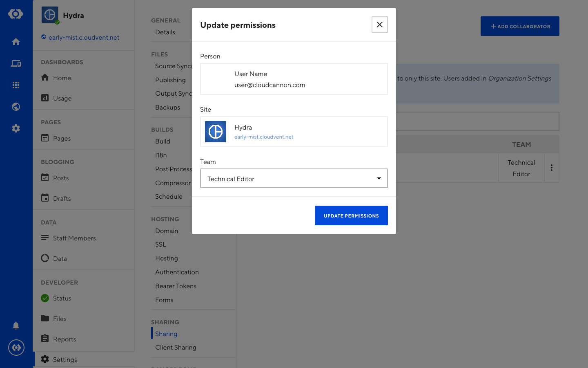Click the Hydra site thumbnail in dialog

(x=216, y=132)
